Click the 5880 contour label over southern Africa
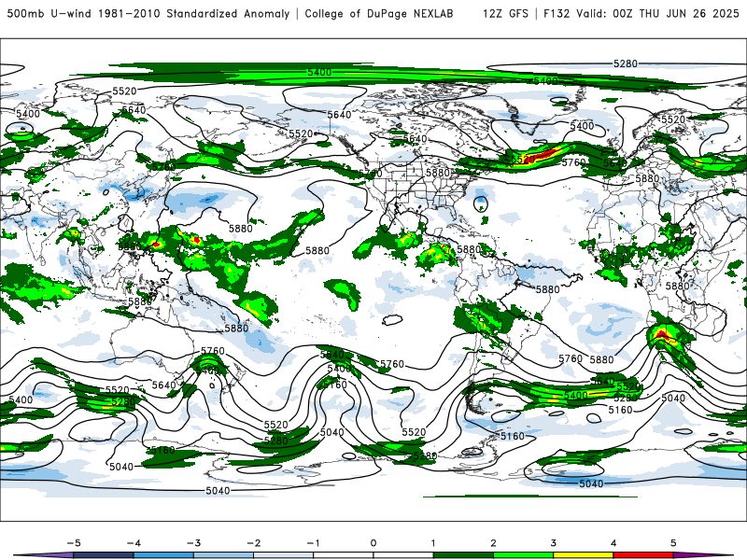The width and height of the screenshot is (747, 560). coord(678,286)
